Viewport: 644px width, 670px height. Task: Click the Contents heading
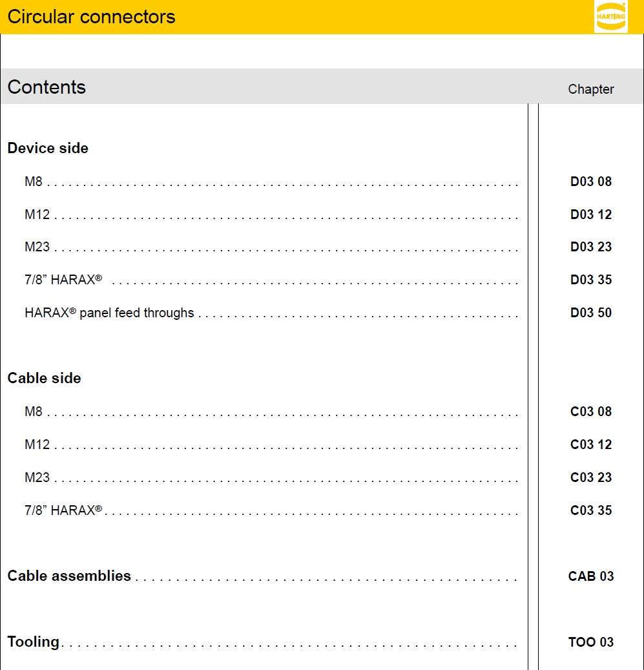pyautogui.click(x=47, y=87)
